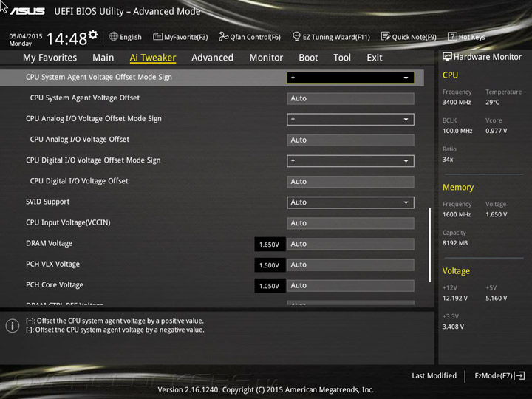Click the 34x ratio value
Image resolution: width=532 pixels, height=399 pixels.
pyautogui.click(x=448, y=159)
